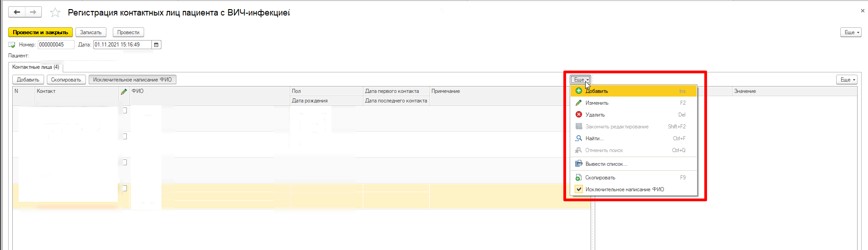Switch to Контактные лица (4) tab
The height and width of the screenshot is (250, 868).
35,67
